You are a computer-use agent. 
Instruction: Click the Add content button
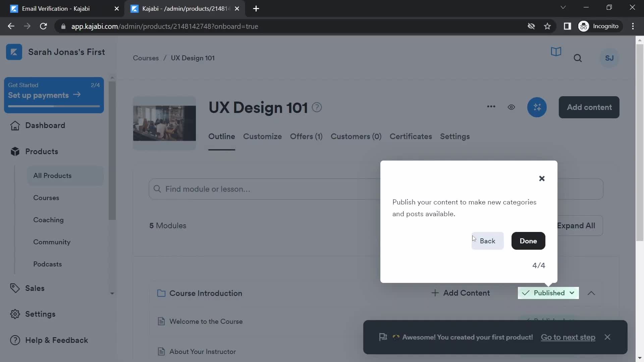(589, 107)
